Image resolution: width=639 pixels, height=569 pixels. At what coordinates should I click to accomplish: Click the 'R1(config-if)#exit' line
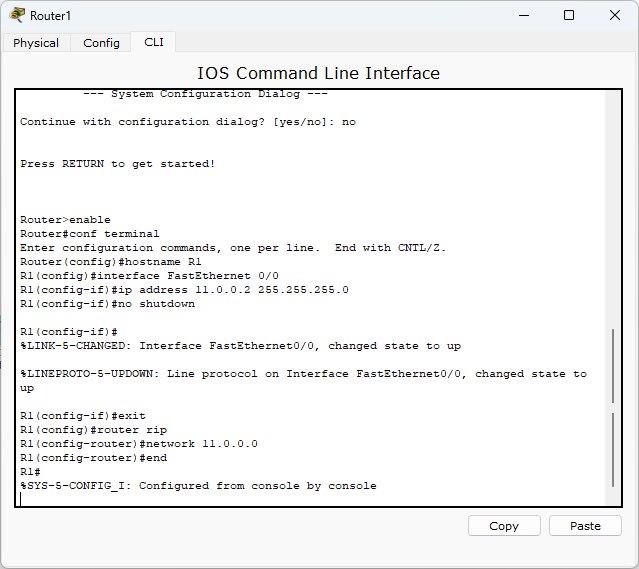coord(83,416)
